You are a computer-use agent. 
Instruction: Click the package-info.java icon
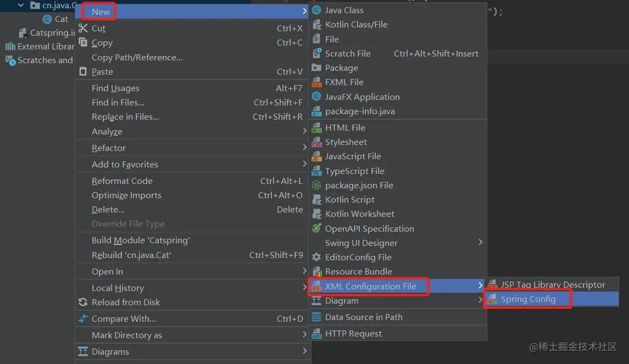click(x=316, y=111)
